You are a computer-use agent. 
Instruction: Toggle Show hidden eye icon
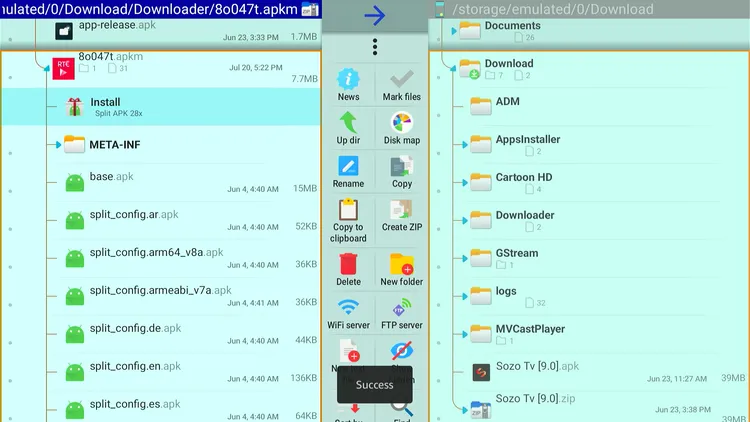[x=401, y=351]
